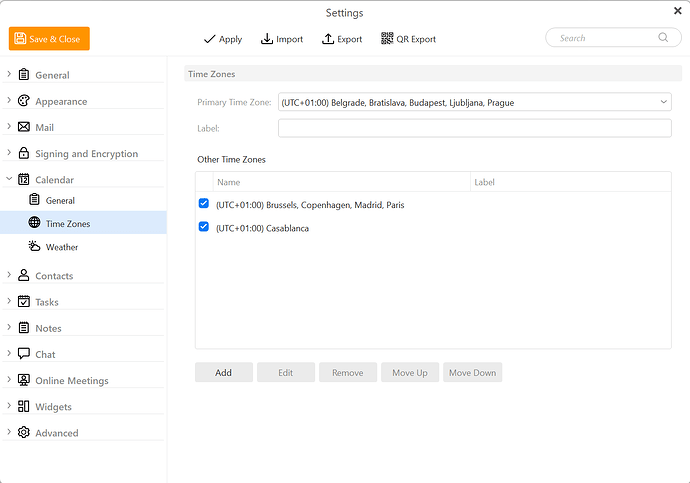Select the Time Zones globe icon

tap(35, 224)
